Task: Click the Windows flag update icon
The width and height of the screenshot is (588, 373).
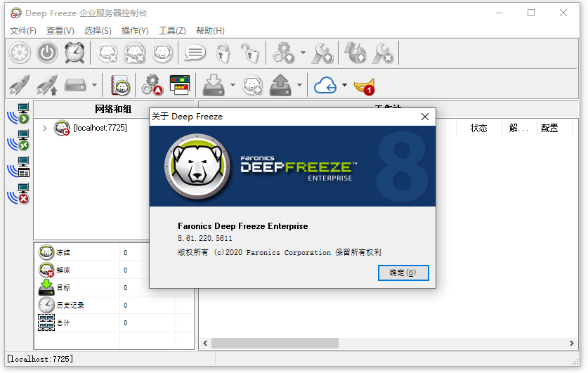Action: coord(355,53)
